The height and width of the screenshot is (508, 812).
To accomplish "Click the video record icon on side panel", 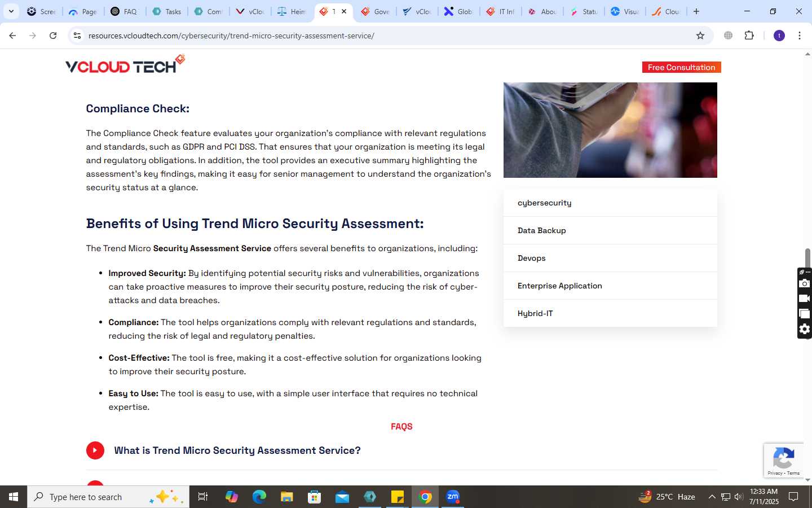I will pos(805,299).
